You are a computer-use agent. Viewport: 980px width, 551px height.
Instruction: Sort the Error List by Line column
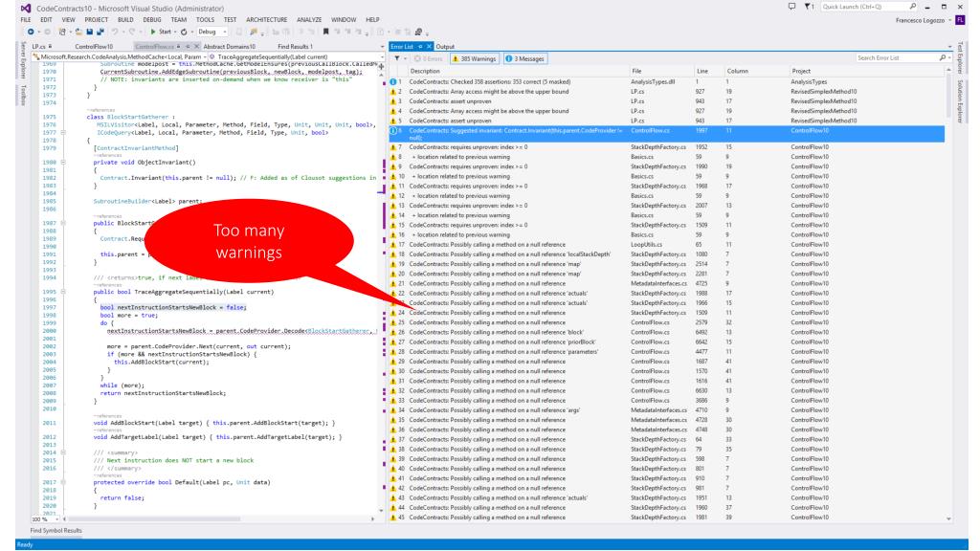coord(702,71)
